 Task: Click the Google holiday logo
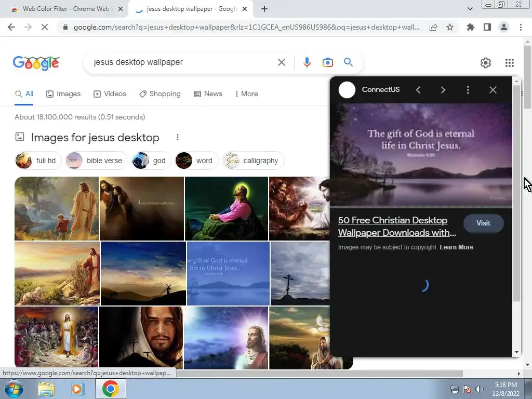click(x=36, y=63)
